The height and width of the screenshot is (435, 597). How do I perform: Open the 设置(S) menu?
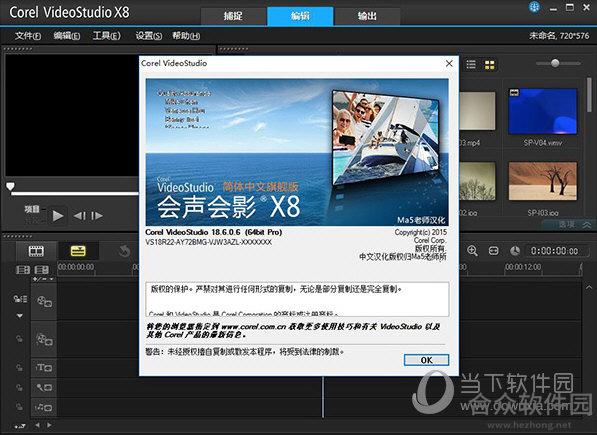(x=148, y=36)
